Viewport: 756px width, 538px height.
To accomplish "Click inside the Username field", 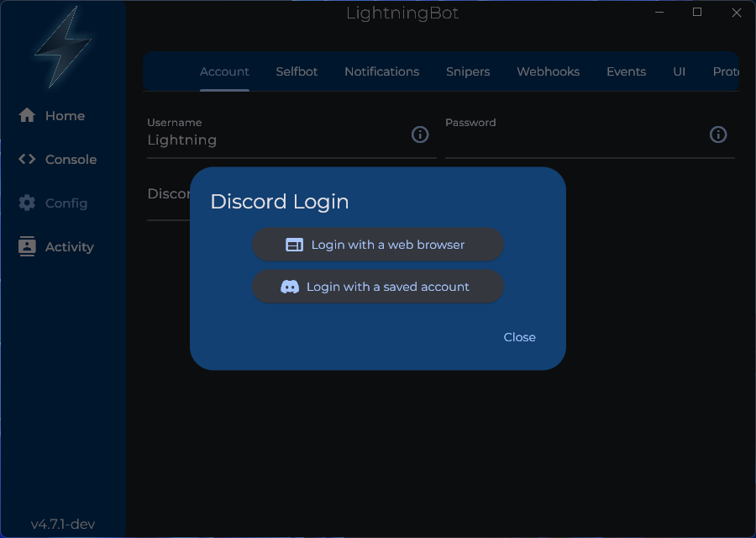I will [252, 140].
